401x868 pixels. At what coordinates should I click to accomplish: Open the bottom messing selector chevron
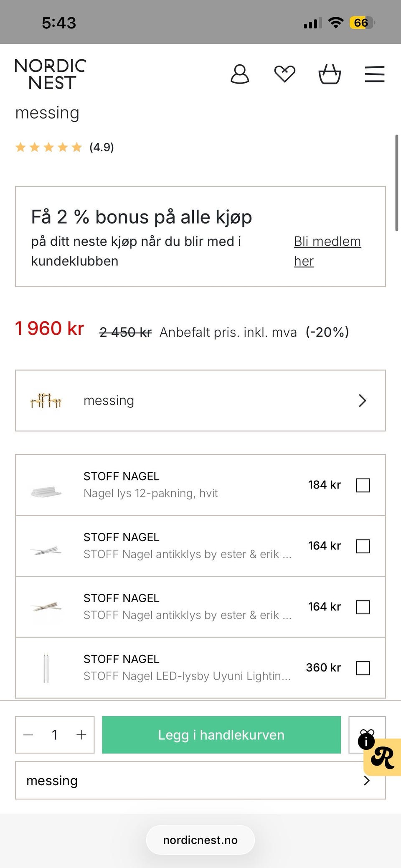click(x=367, y=781)
